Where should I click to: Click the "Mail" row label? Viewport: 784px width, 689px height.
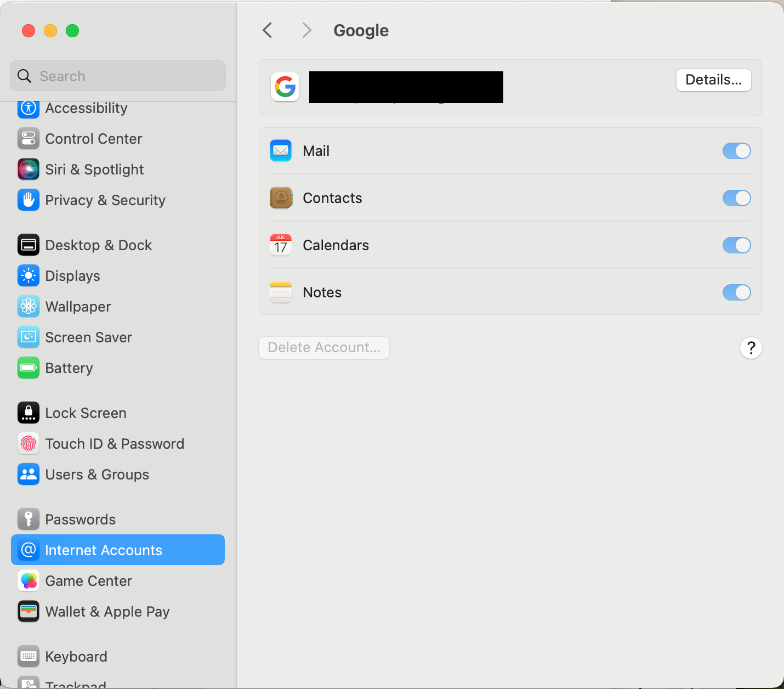click(x=316, y=151)
